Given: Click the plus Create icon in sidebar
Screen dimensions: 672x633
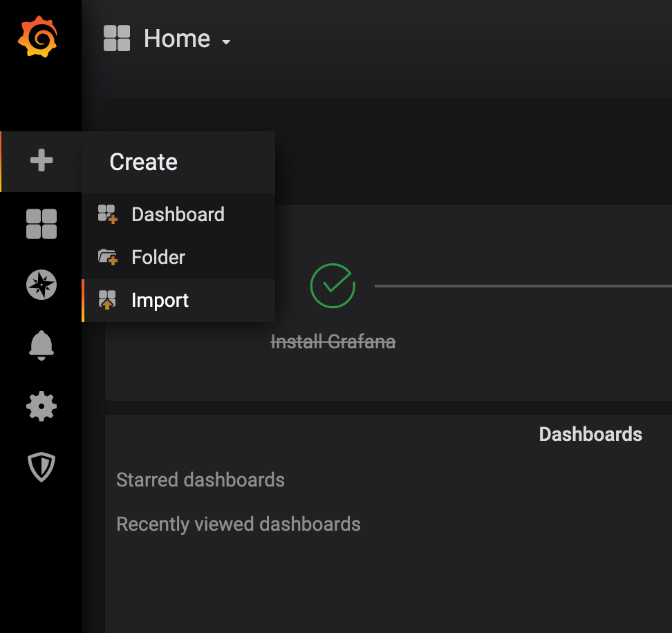Looking at the screenshot, I should (x=41, y=161).
